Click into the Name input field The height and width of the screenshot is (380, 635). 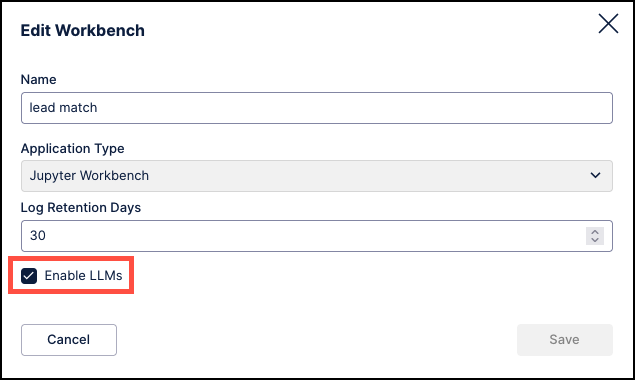317,108
